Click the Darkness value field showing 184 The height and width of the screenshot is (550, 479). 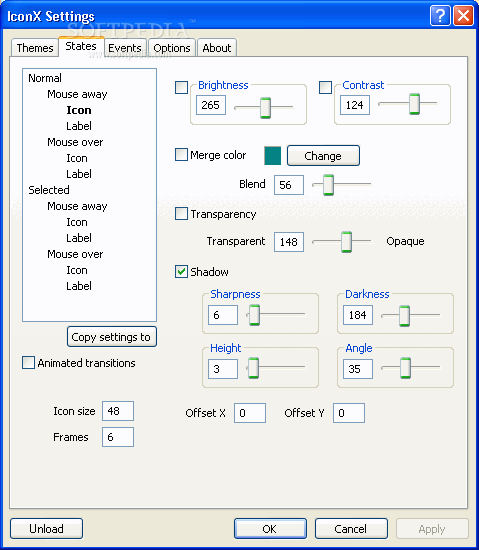(x=358, y=315)
